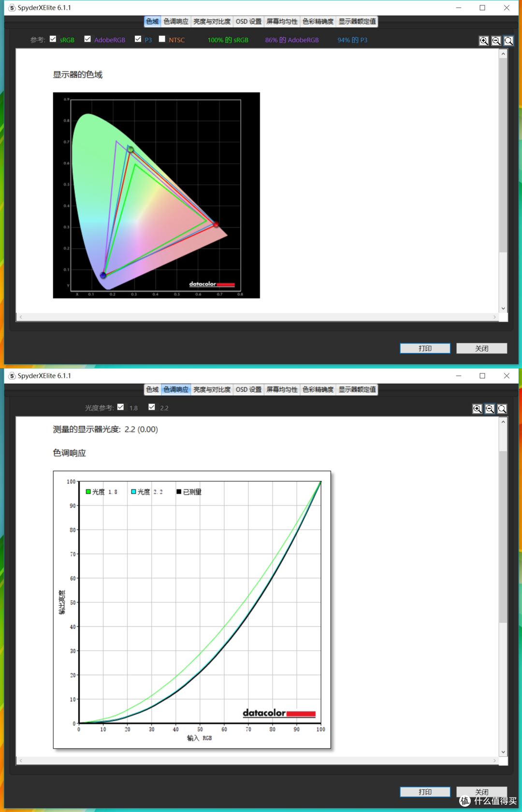Toggle the AdobeRGB reference checkbox
The width and height of the screenshot is (522, 812).
point(87,39)
